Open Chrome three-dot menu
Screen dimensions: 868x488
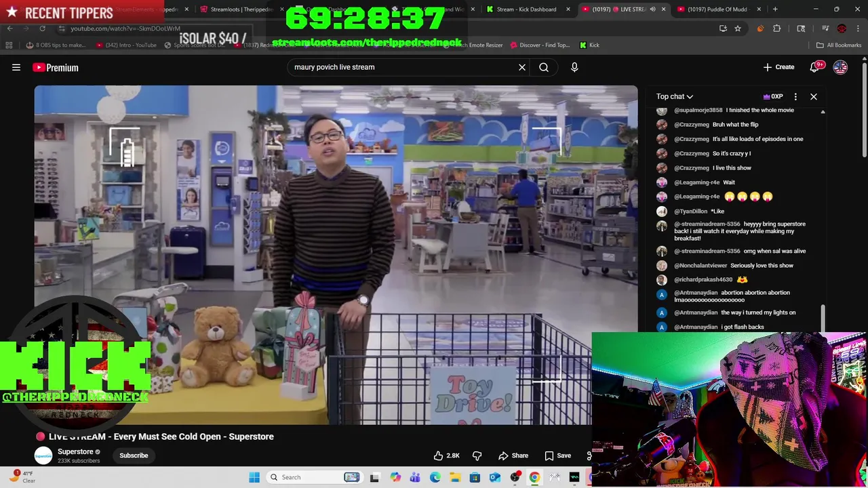click(857, 28)
